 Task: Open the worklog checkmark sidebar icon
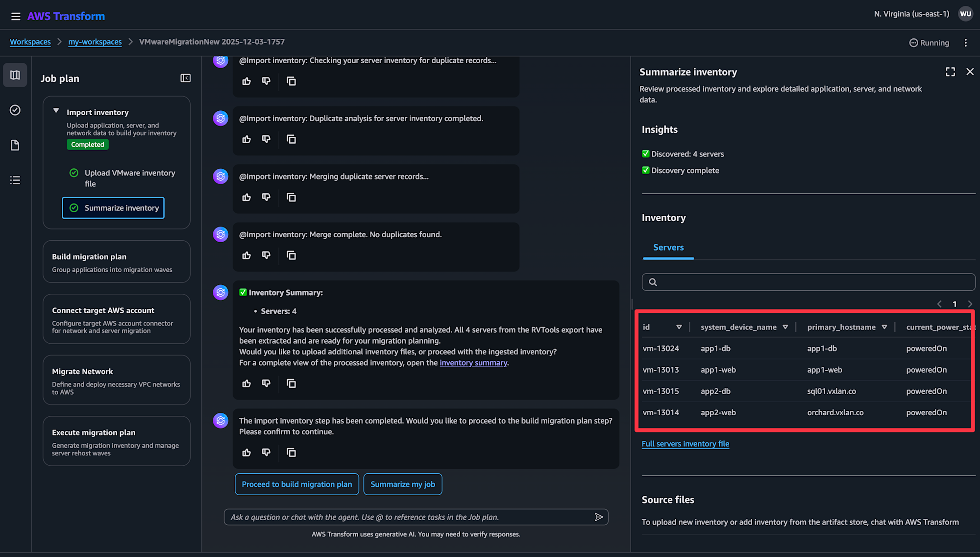point(15,110)
